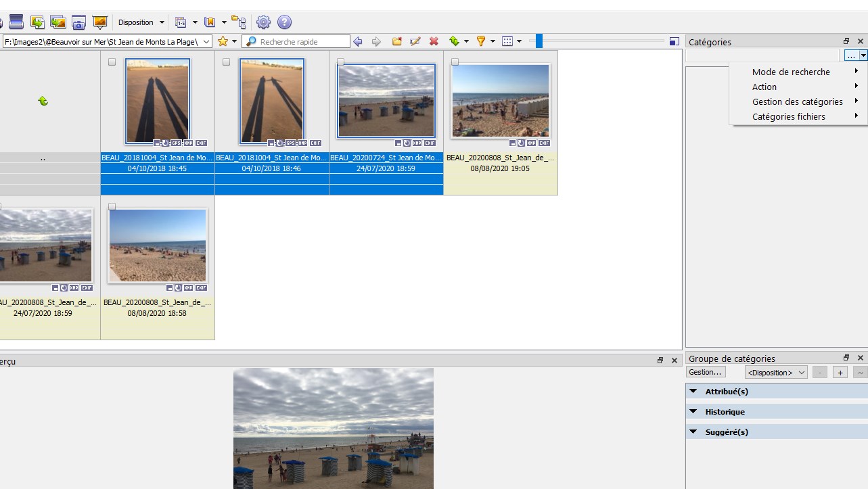Viewport: 868px width, 489px height.
Task: Go back with the blue left arrow
Action: click(x=358, y=42)
